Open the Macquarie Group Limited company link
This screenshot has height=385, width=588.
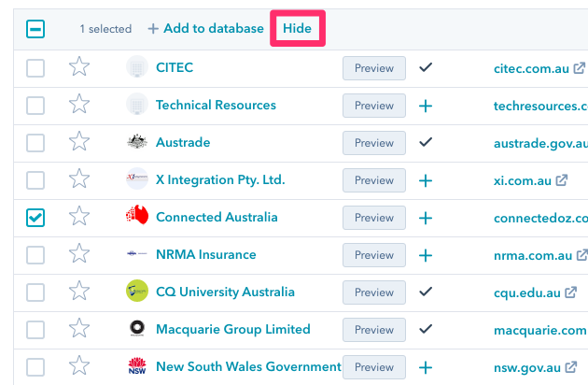[232, 329]
